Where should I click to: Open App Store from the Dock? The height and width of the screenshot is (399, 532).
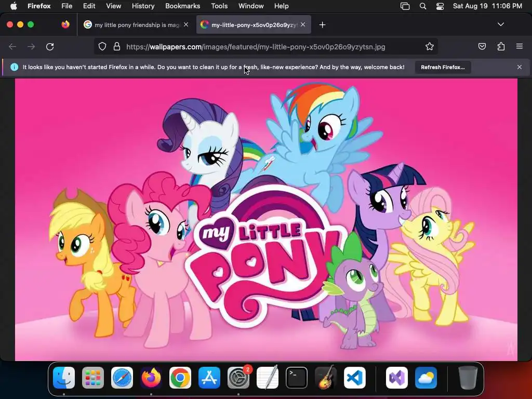coord(209,378)
